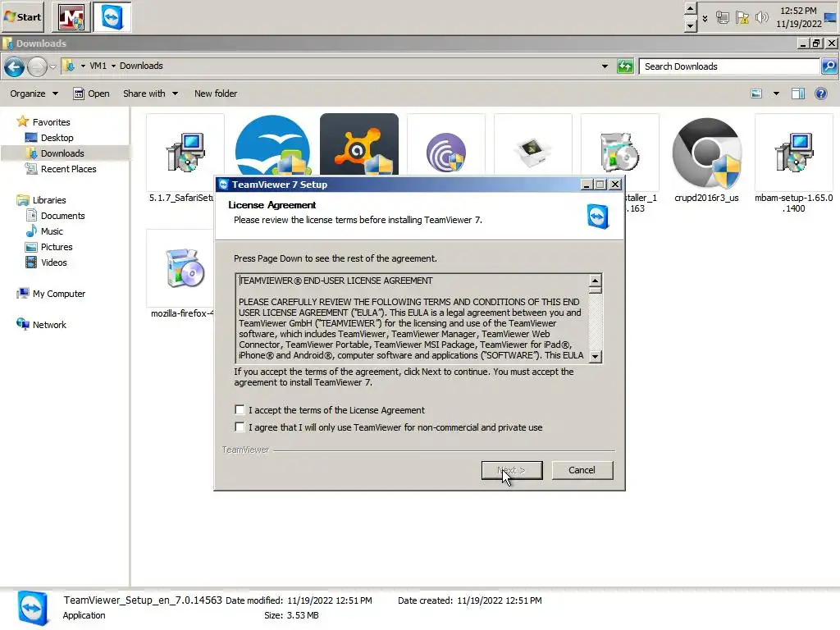The width and height of the screenshot is (840, 630).
Task: Select the mozilla-firefox installer icon
Action: 185,268
